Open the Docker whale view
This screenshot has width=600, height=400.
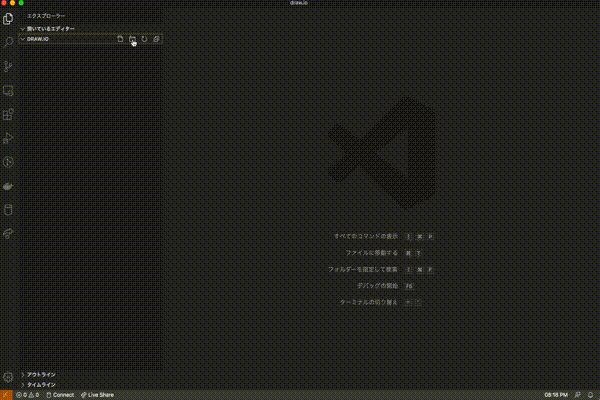pos(8,186)
